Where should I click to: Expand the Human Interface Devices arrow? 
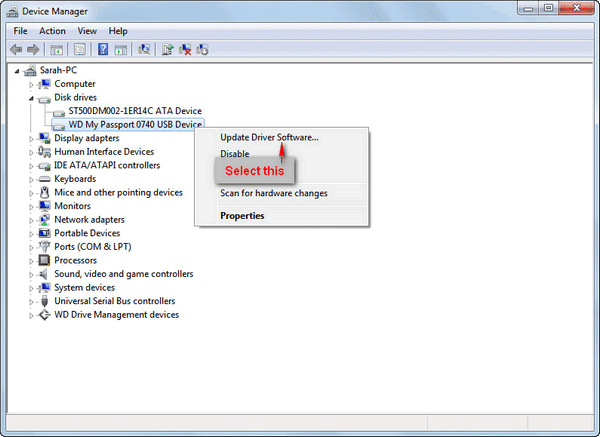click(31, 152)
